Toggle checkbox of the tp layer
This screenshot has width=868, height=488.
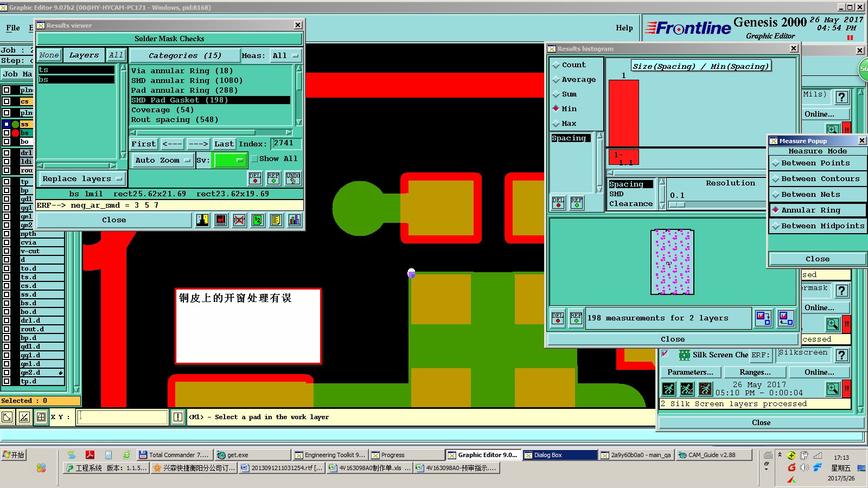[7, 182]
